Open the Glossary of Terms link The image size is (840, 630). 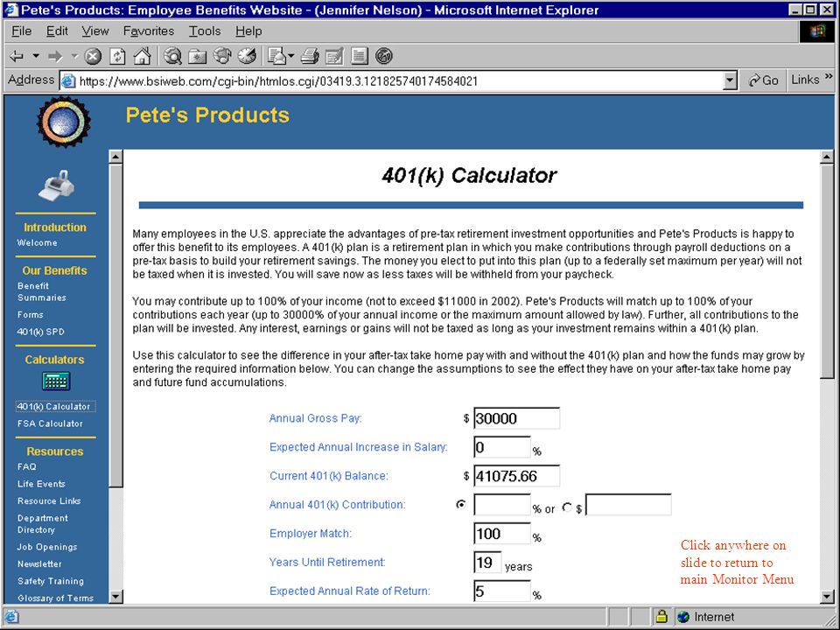(x=55, y=598)
